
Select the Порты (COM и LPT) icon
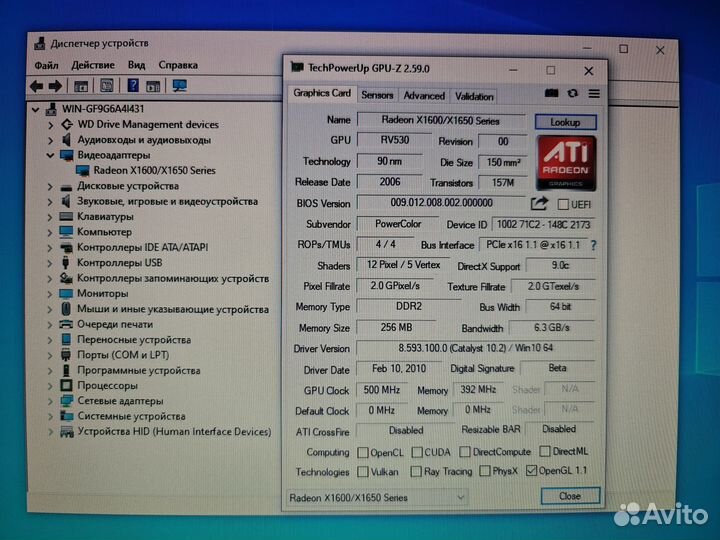(x=66, y=354)
